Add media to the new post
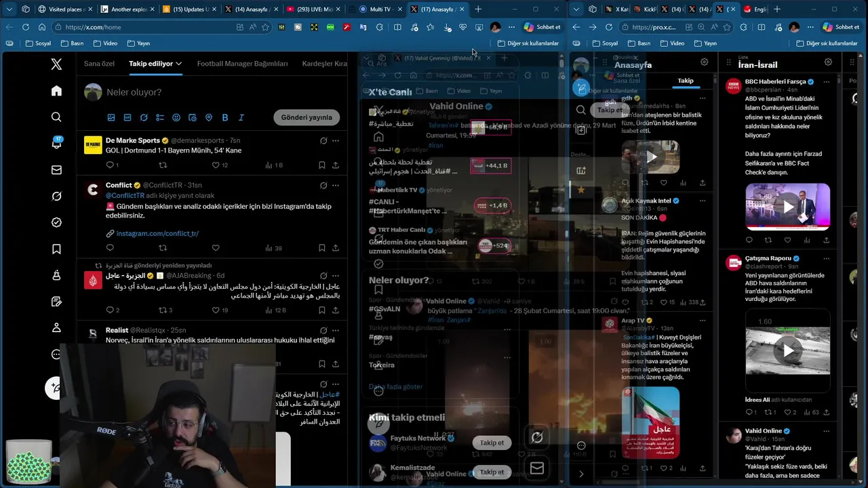Screen dimensions: 868x488 pyautogui.click(x=111, y=117)
